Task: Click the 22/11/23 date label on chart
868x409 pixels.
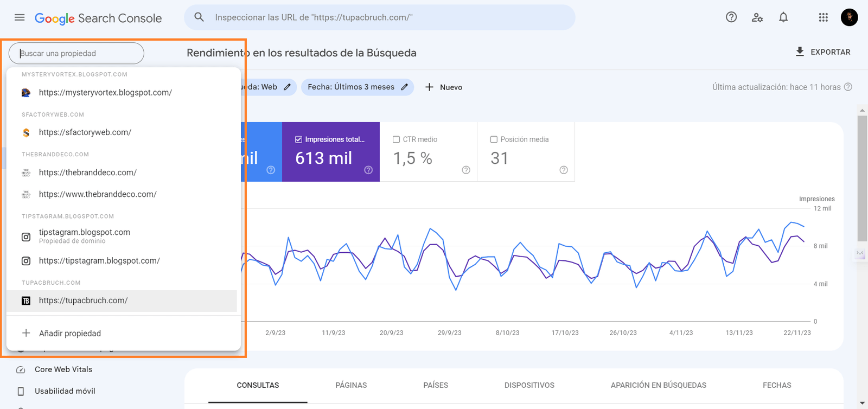Action: click(797, 333)
